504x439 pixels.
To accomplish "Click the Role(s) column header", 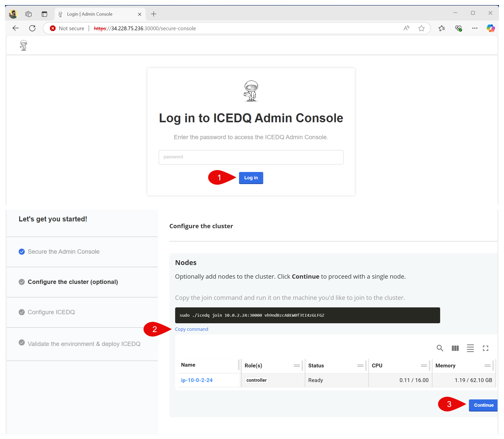I will click(x=253, y=366).
